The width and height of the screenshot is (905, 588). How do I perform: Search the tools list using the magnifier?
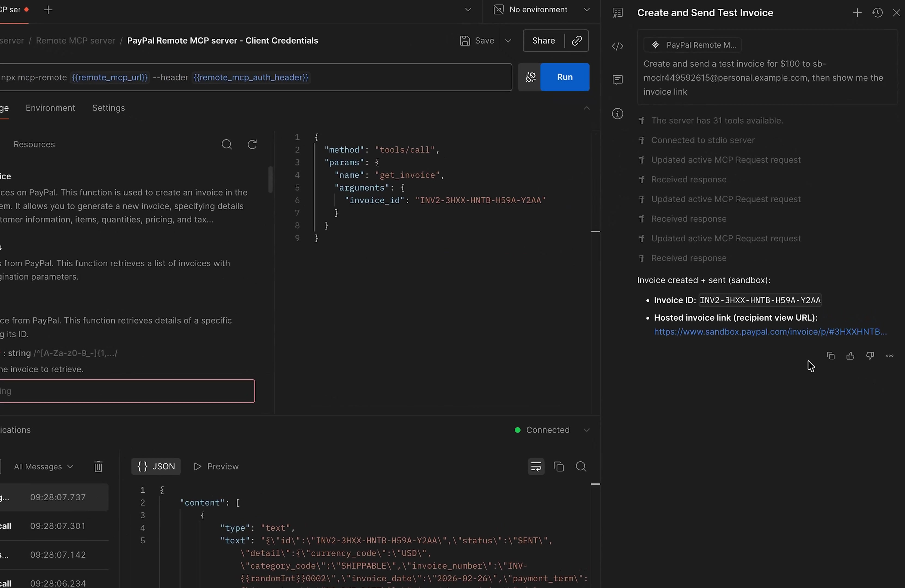[227, 145]
